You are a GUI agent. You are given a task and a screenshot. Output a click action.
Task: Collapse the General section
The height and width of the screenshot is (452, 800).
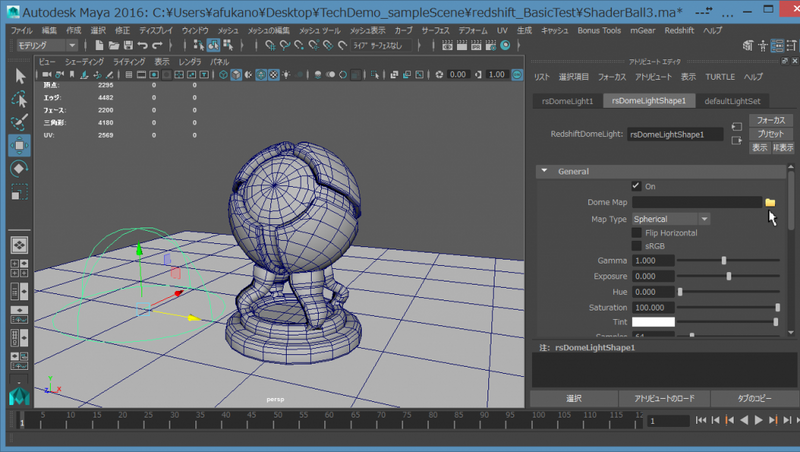(x=545, y=171)
